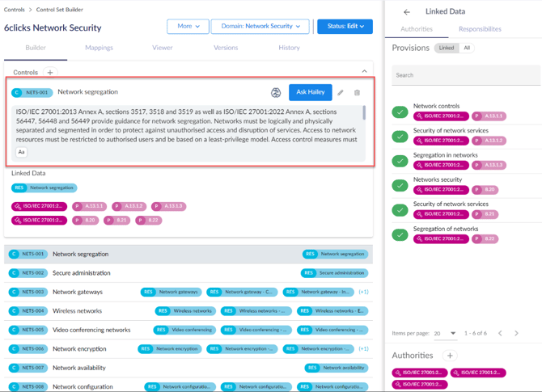Screen dimensions: 542x392
Task: Go back using Linked Data arrow
Action: [x=407, y=12]
